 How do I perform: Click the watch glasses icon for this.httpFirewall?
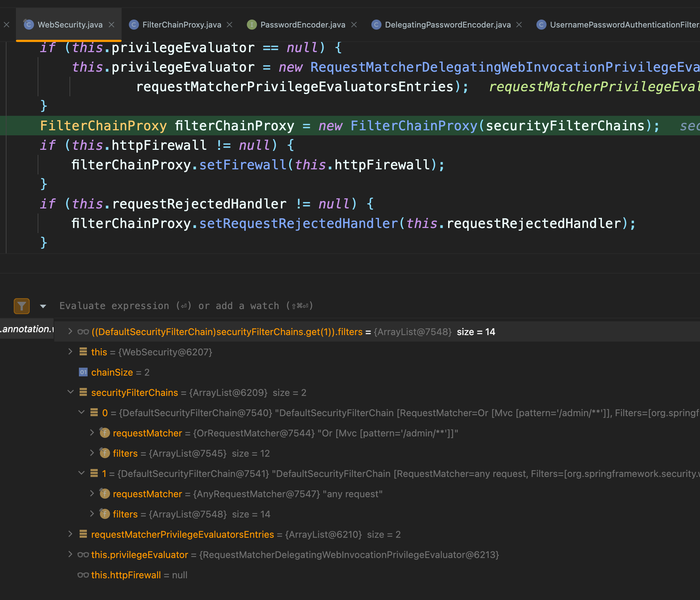pyautogui.click(x=83, y=575)
